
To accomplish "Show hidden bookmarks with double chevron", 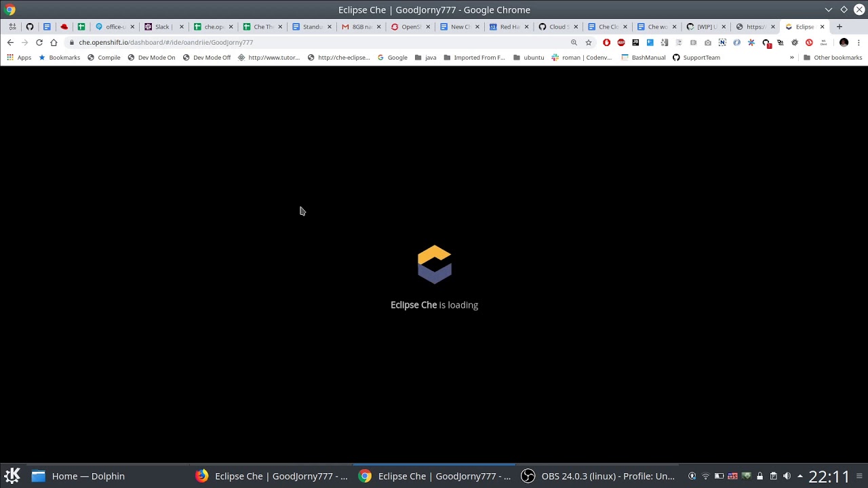I will pos(791,58).
